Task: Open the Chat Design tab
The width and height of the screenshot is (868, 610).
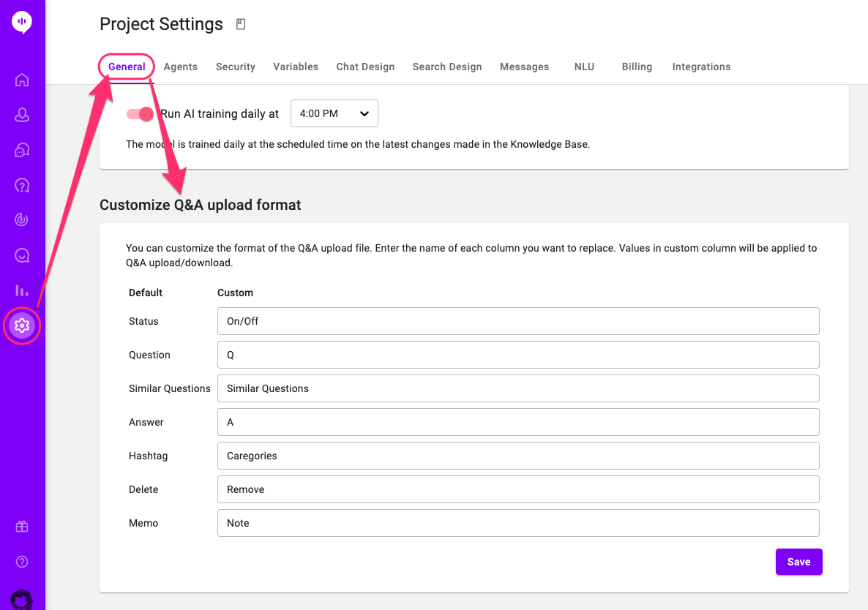Action: (x=365, y=67)
